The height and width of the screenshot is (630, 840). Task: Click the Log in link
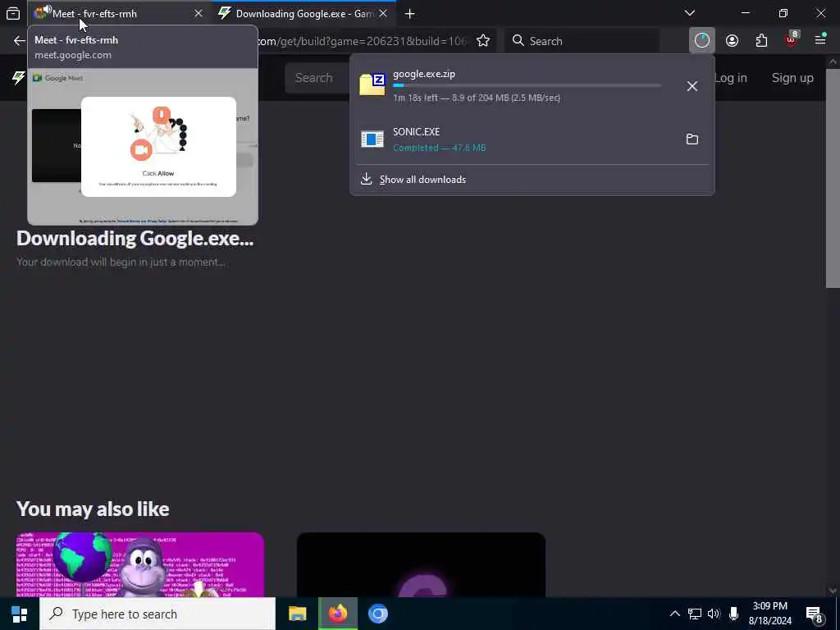click(731, 78)
